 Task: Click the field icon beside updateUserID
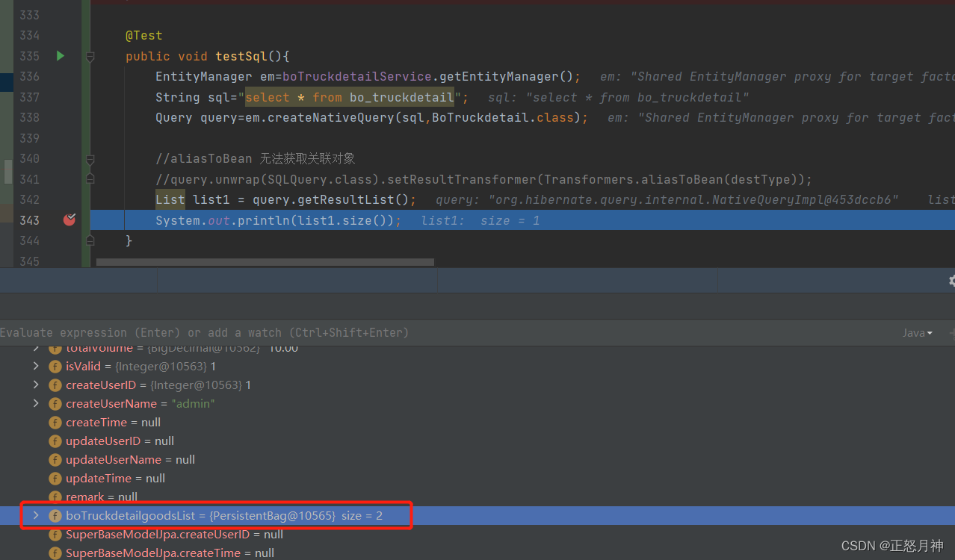[x=55, y=441]
